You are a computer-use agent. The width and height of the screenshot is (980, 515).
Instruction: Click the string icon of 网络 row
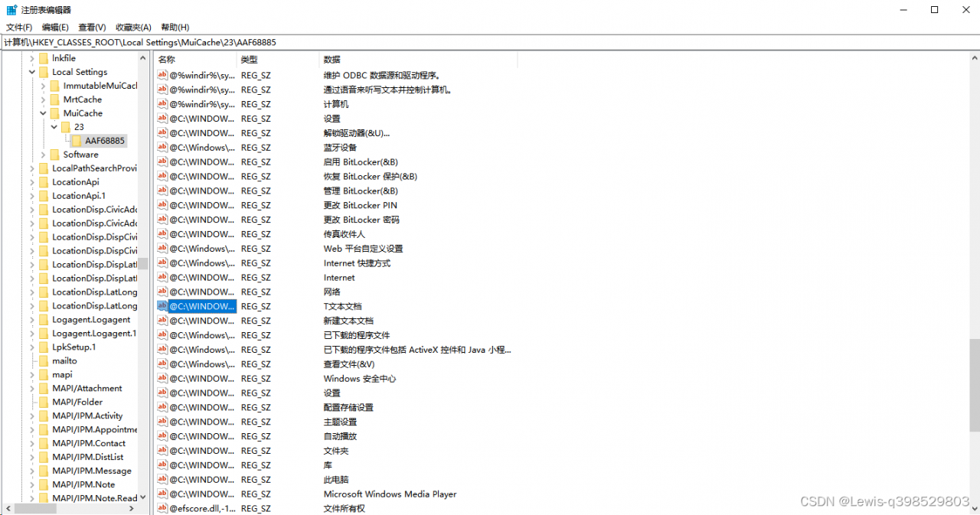click(x=162, y=292)
